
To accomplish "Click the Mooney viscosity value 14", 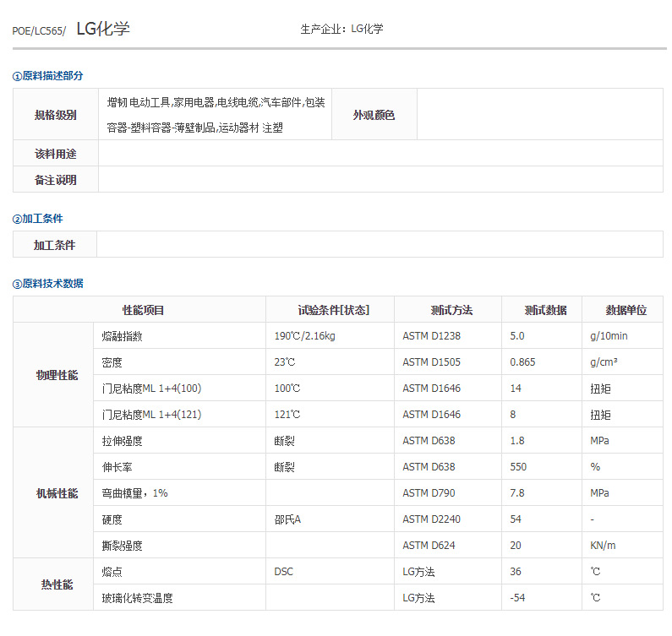I will [x=516, y=389].
